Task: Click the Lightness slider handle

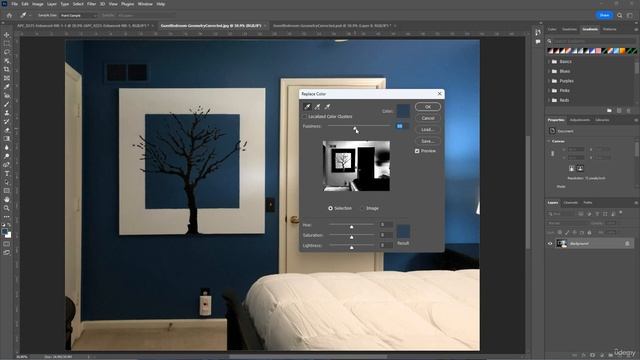Action: point(351,247)
